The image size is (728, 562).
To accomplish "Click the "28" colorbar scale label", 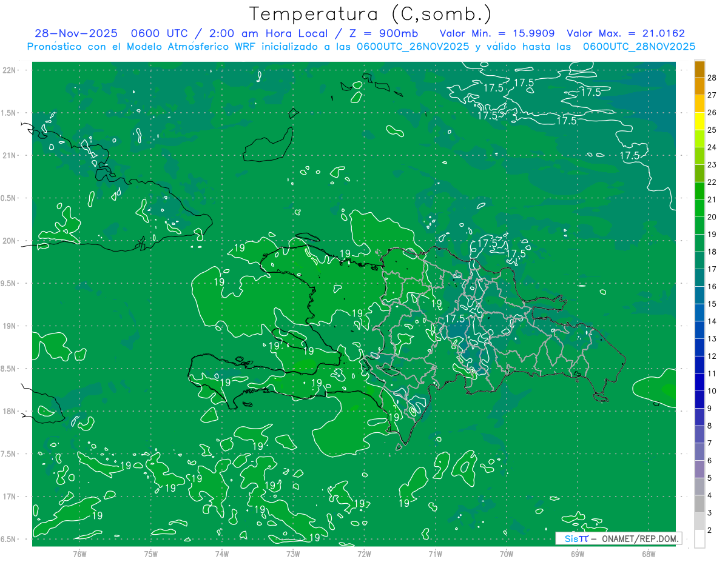I will click(x=712, y=78).
